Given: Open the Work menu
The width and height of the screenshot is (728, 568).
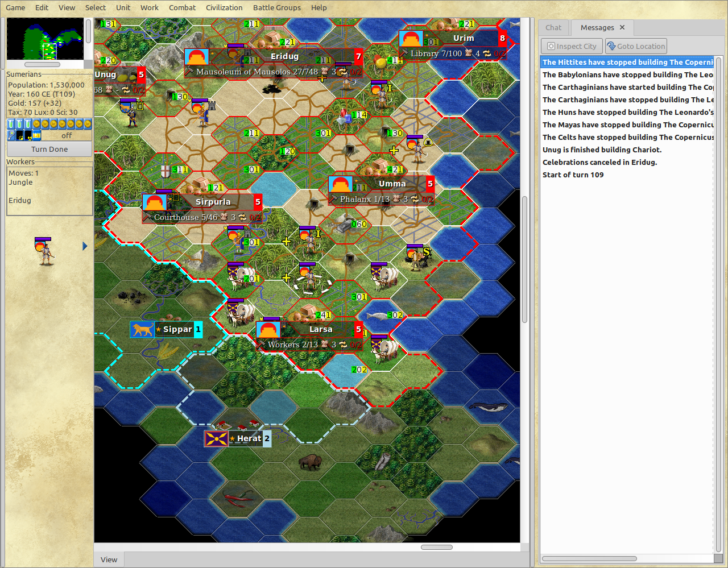Looking at the screenshot, I should [x=150, y=7].
